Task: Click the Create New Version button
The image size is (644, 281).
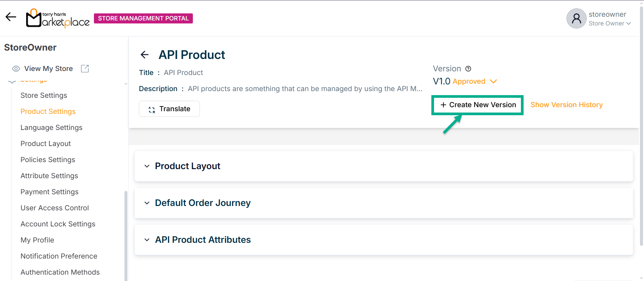Action: (x=478, y=105)
